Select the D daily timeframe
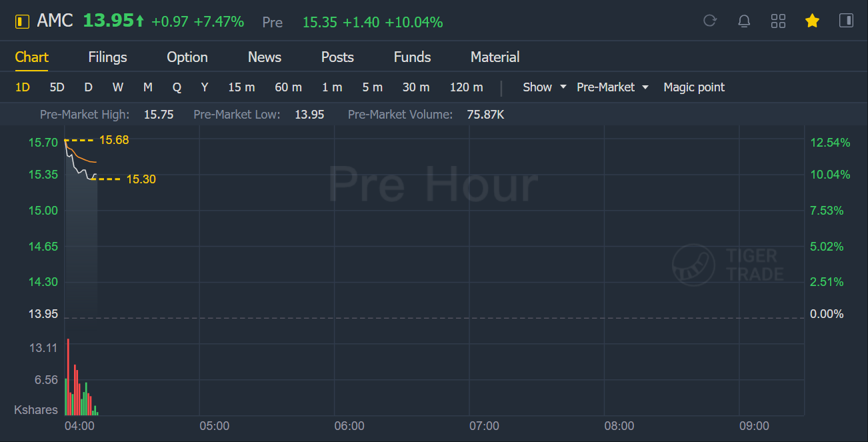The width and height of the screenshot is (868, 442). [x=88, y=87]
